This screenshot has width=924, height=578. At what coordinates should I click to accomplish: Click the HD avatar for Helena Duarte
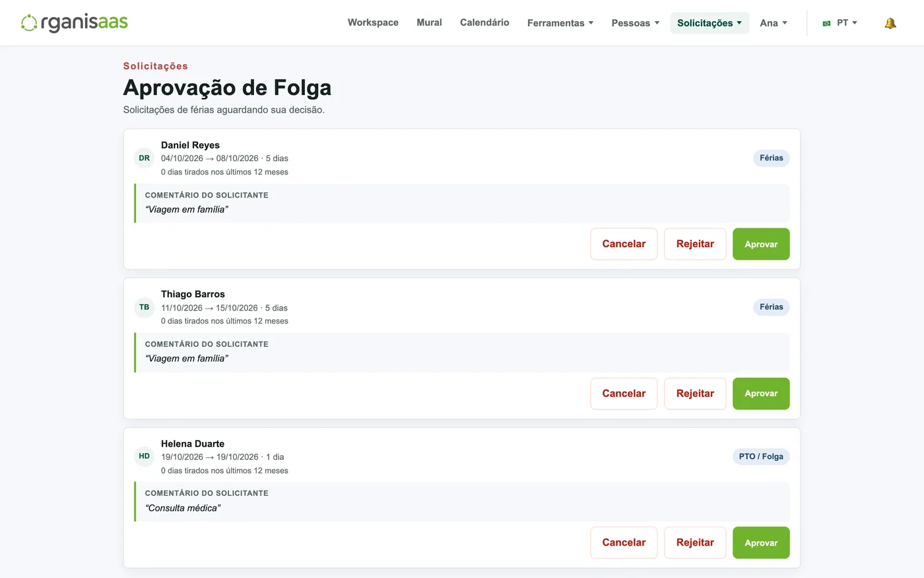[x=145, y=456]
